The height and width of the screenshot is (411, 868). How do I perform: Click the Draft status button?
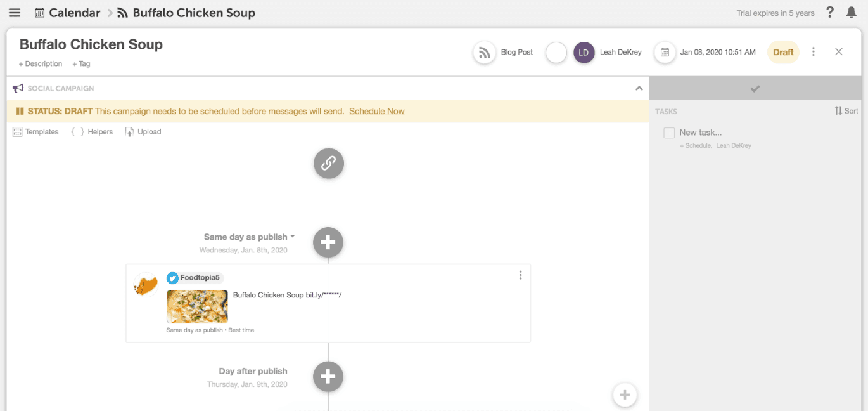(783, 53)
